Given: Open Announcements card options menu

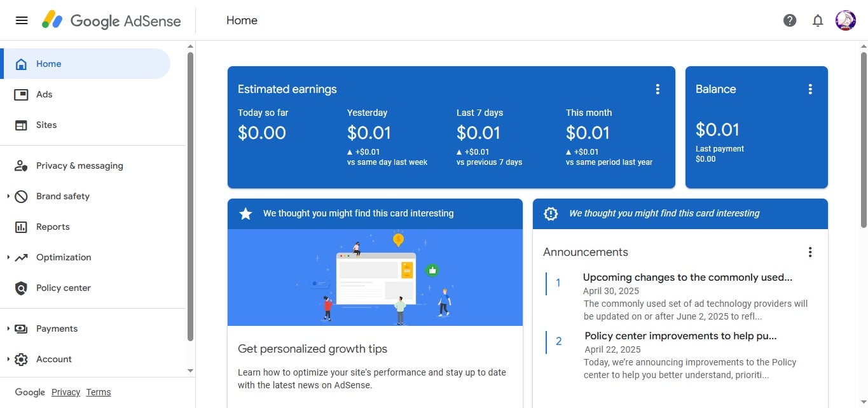Looking at the screenshot, I should click(x=810, y=252).
